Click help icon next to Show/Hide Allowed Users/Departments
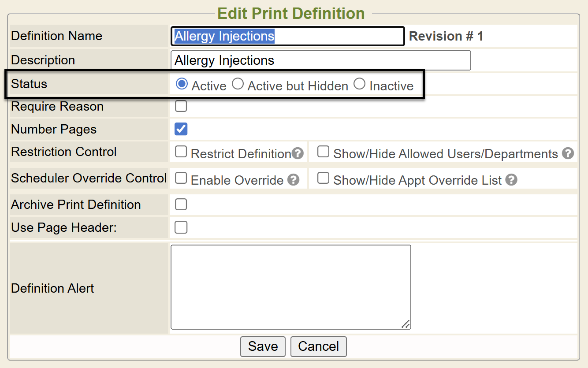 click(568, 154)
